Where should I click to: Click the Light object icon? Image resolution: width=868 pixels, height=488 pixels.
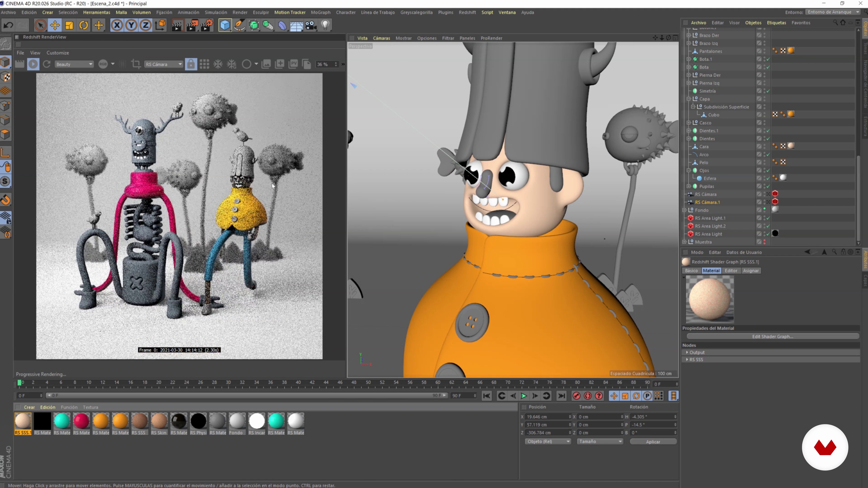[325, 25]
